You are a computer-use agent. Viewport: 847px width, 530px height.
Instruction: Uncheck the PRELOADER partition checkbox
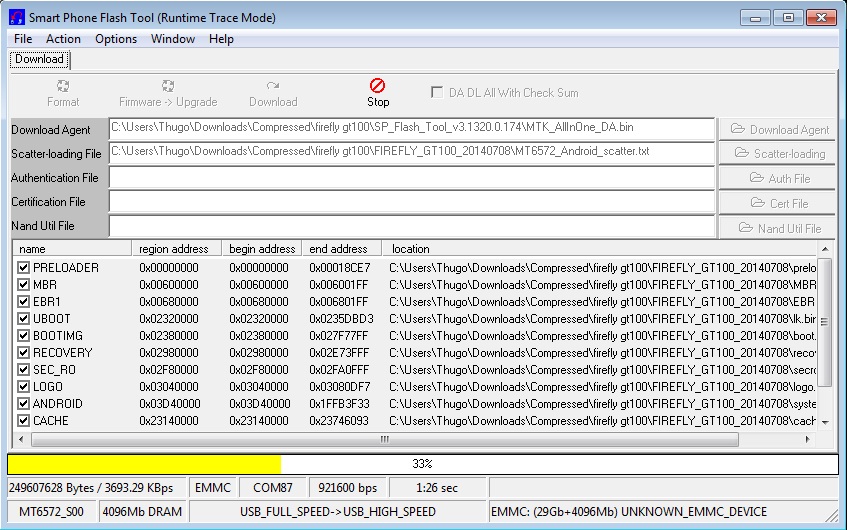click(23, 267)
